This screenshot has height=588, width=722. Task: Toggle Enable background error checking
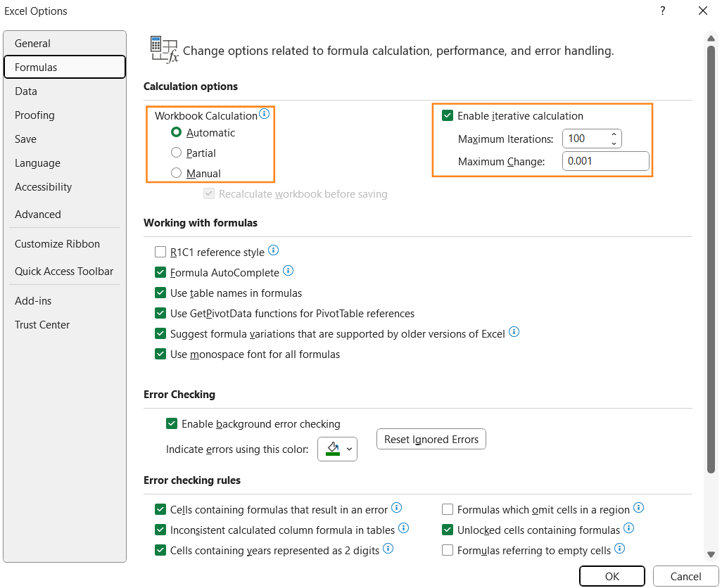(172, 423)
